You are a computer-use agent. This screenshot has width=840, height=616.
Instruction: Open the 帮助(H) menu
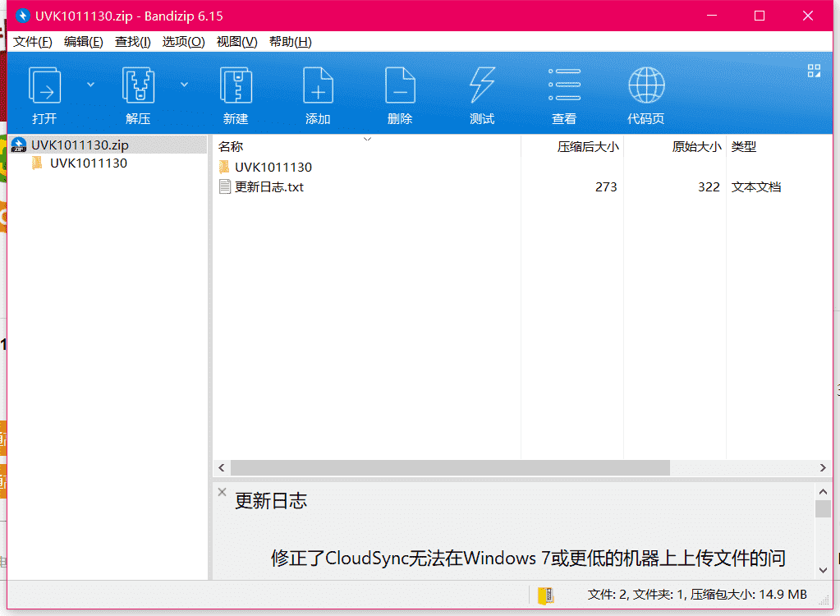point(291,42)
